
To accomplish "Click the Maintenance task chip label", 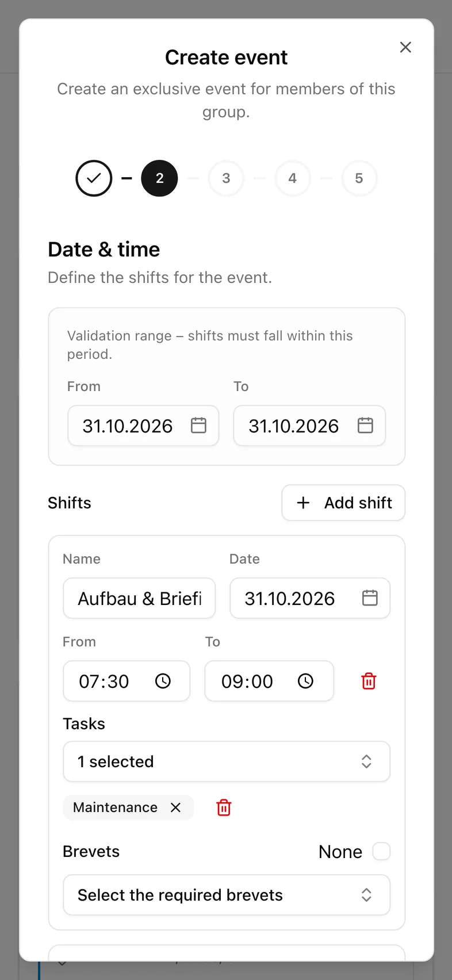I will click(x=115, y=807).
